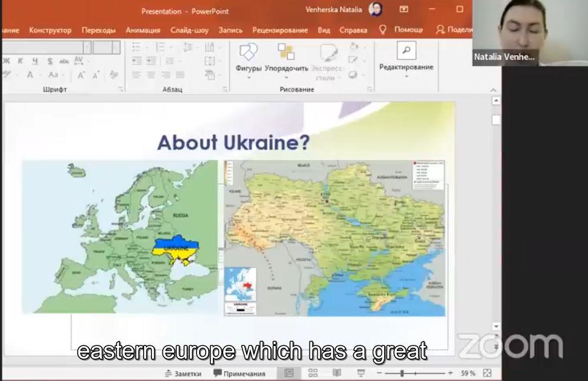Open the Упорядочить arrange menu

tap(286, 60)
